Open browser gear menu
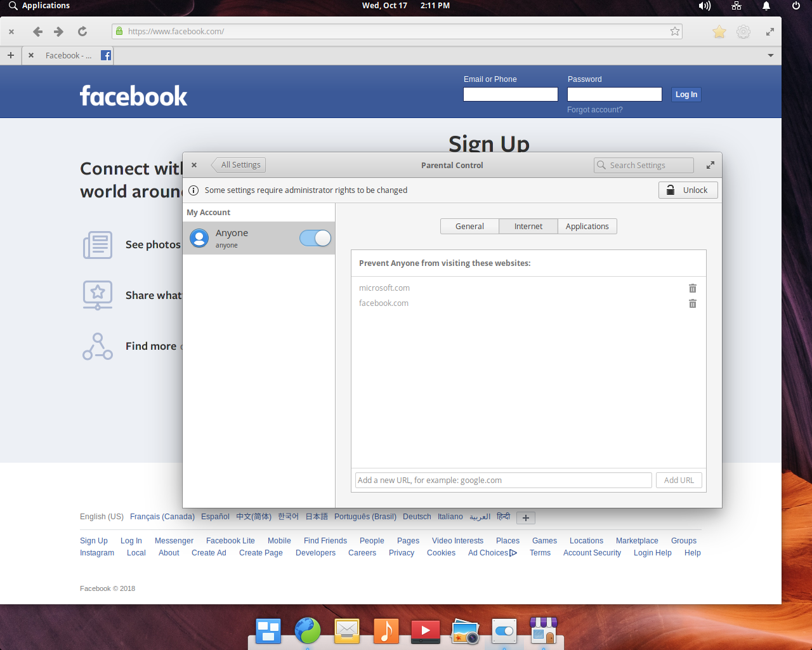812x650 pixels. click(743, 32)
